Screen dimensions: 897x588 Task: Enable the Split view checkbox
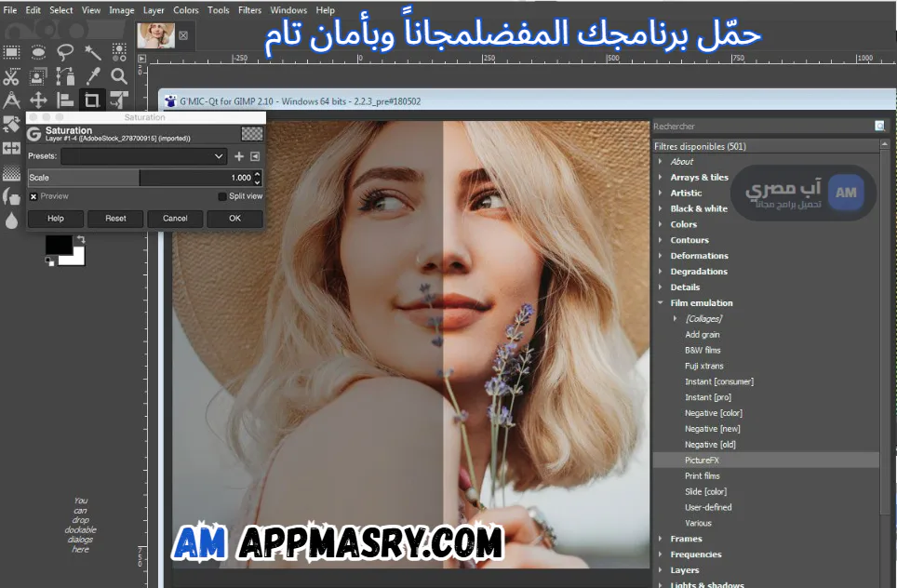(222, 196)
